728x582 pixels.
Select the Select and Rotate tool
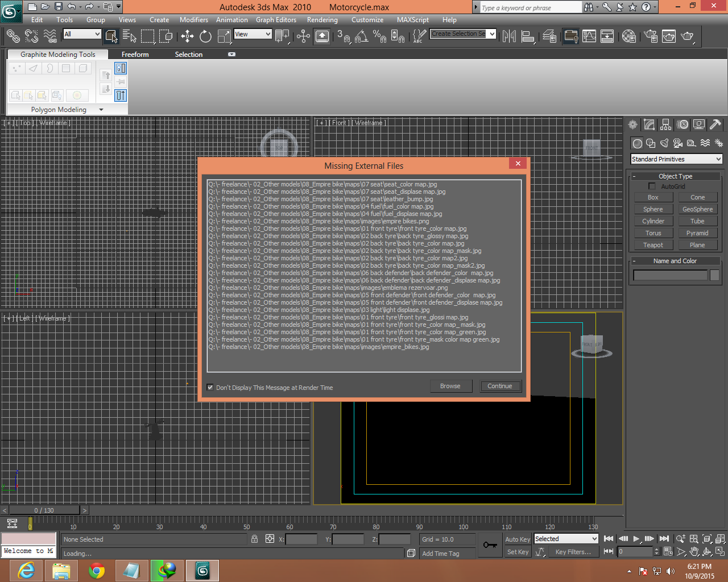pyautogui.click(x=205, y=36)
